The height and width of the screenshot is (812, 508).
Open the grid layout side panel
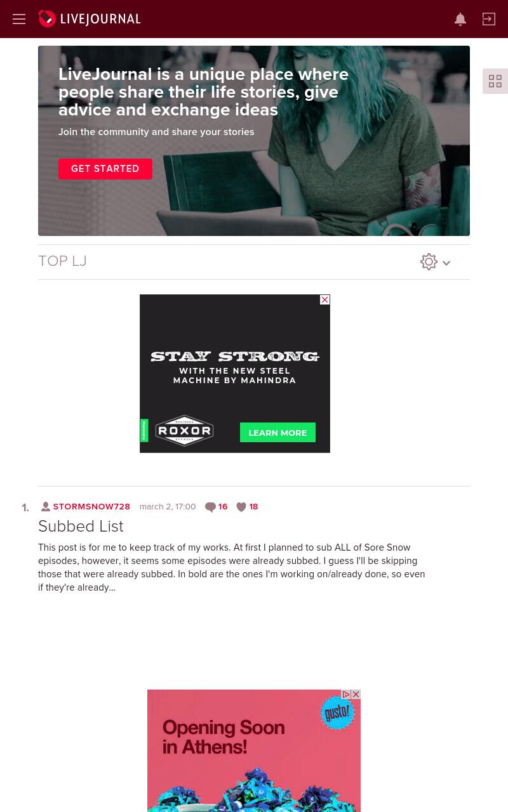(495, 81)
